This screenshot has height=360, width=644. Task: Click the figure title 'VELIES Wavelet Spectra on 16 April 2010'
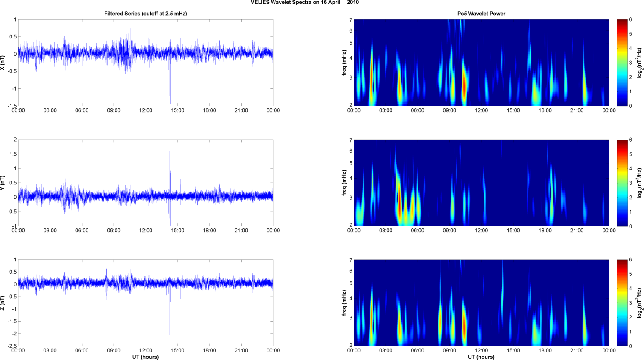305,3
